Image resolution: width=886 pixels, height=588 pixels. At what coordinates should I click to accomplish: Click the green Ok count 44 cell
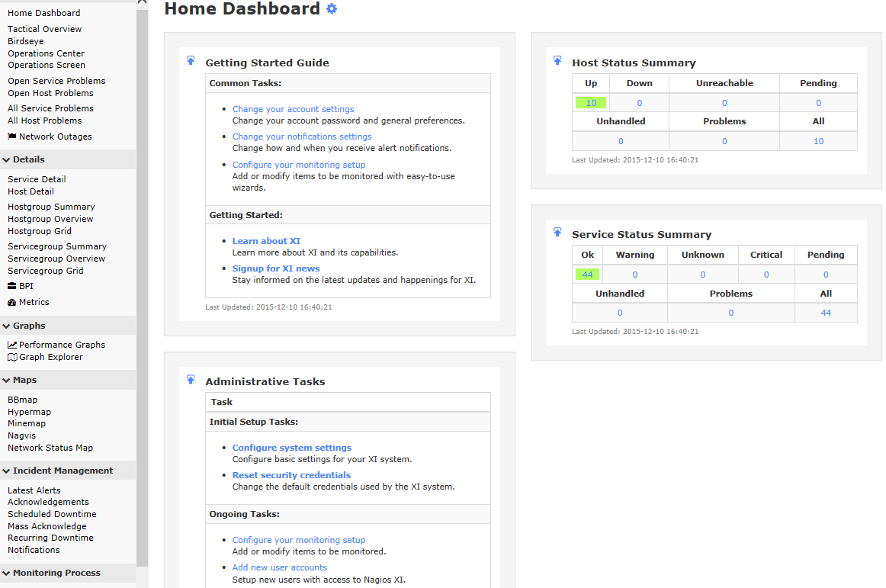coord(588,275)
